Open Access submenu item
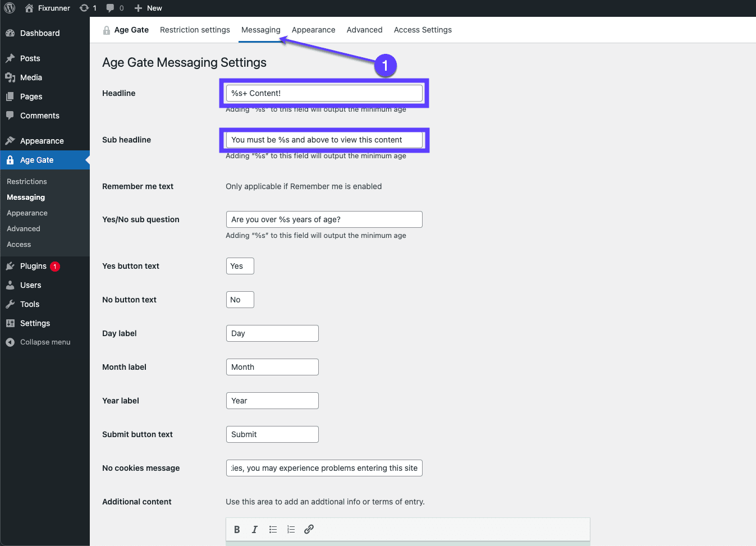 [x=19, y=244]
